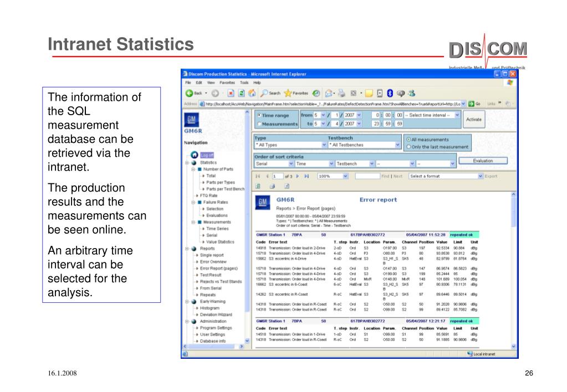Open the View menu
Image resolution: width=567 pixels, height=392 pixels.
click(x=211, y=82)
